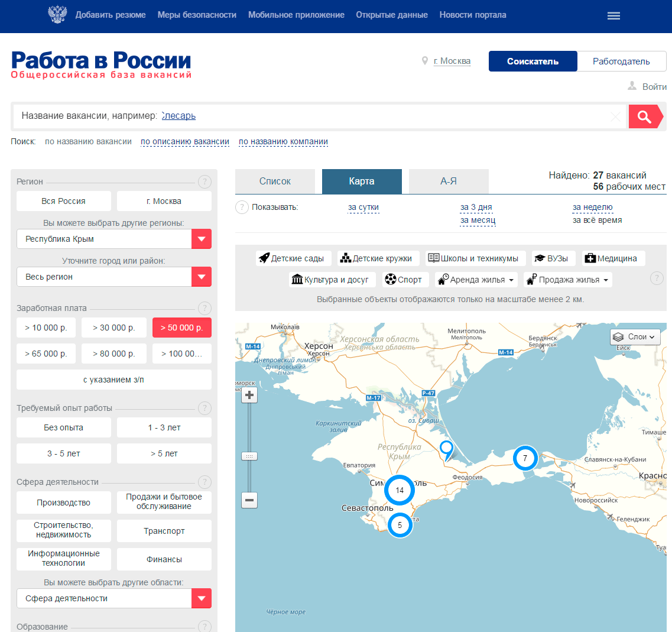
Task: Open the cluster of 7 vacancies near Kerch
Action: pos(525,458)
